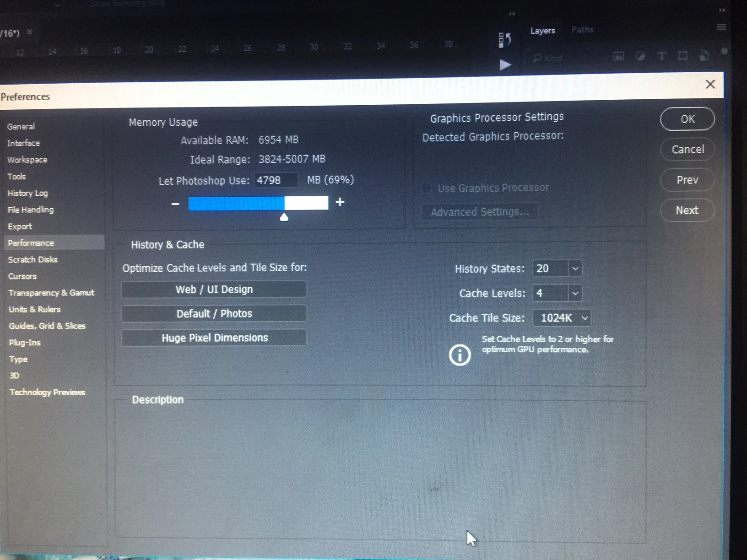
Task: Open Technology Previews preferences category
Action: tap(48, 392)
